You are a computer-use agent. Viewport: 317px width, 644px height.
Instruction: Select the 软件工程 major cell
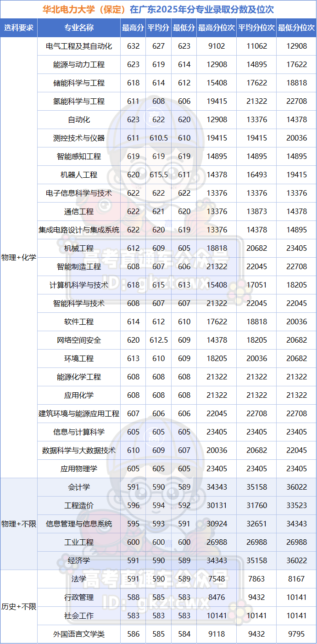[79, 322]
